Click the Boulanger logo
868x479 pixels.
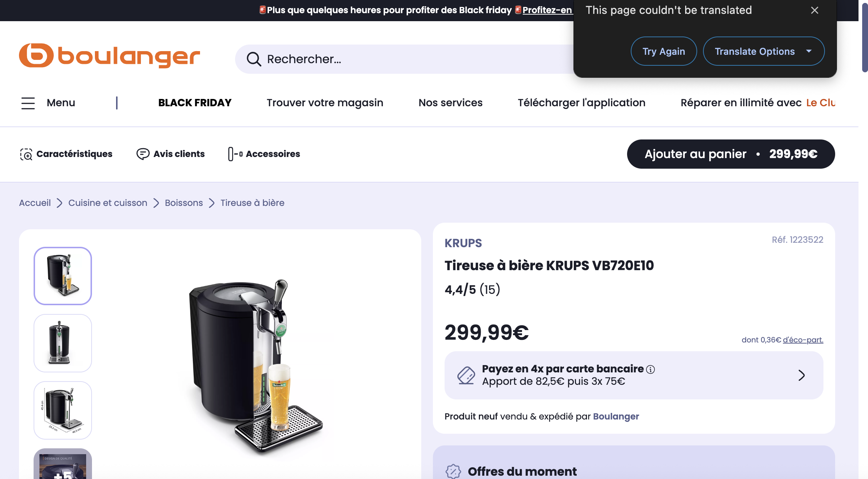(109, 56)
